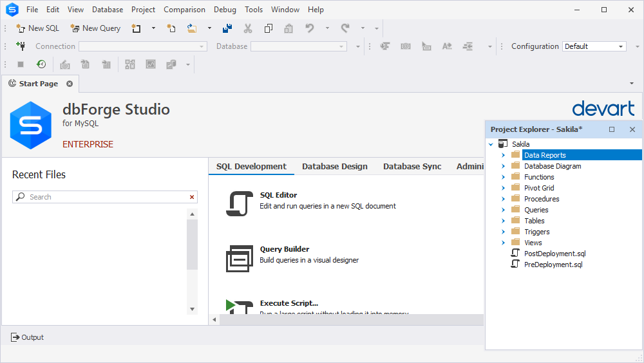Open the Configuration dropdown showing Default
This screenshot has width=644, height=363.
coord(594,46)
